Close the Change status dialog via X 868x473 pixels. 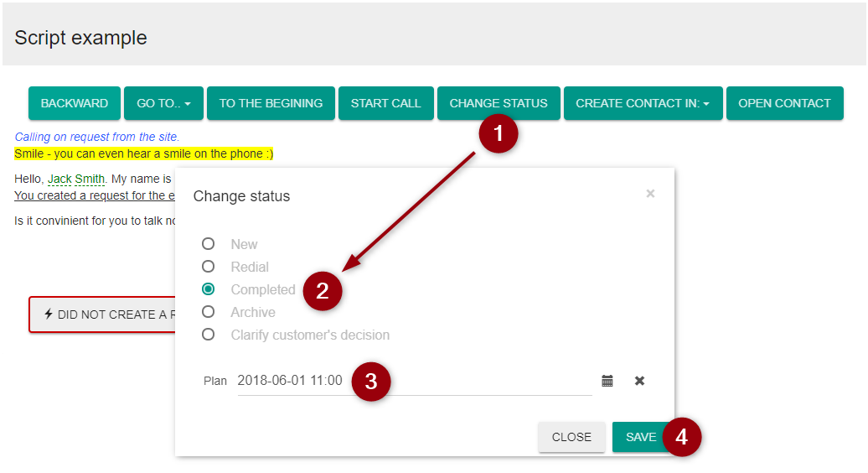[650, 194]
